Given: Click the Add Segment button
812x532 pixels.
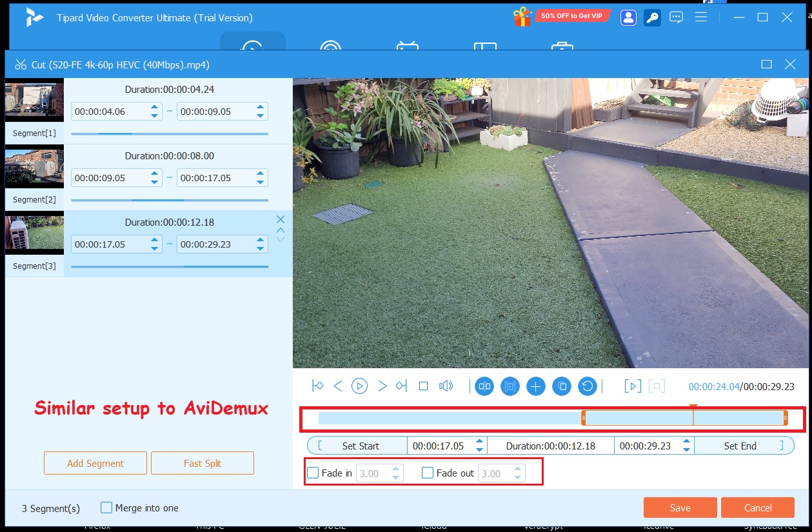Looking at the screenshot, I should pos(95,463).
